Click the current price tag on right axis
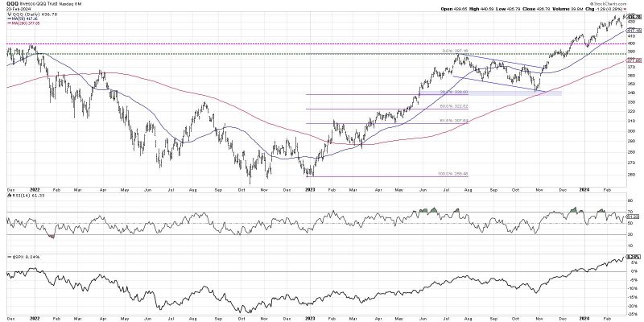Viewport: 644px width, 322px height. [635, 16]
